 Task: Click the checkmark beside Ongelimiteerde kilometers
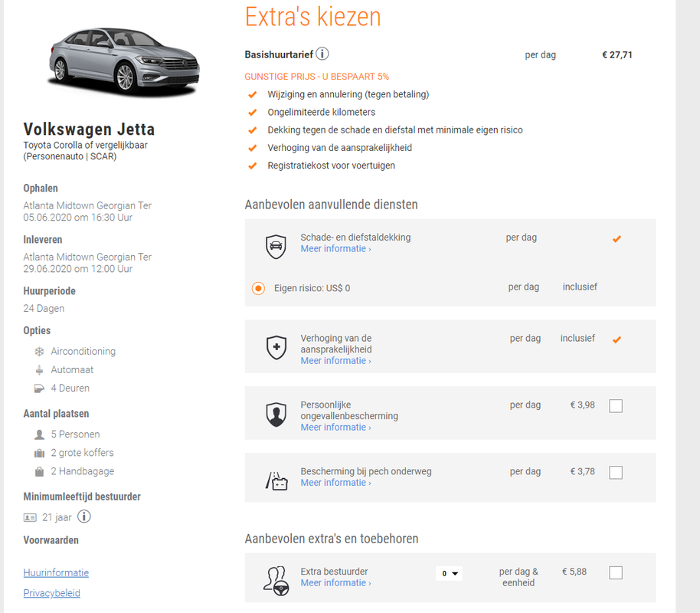click(253, 112)
